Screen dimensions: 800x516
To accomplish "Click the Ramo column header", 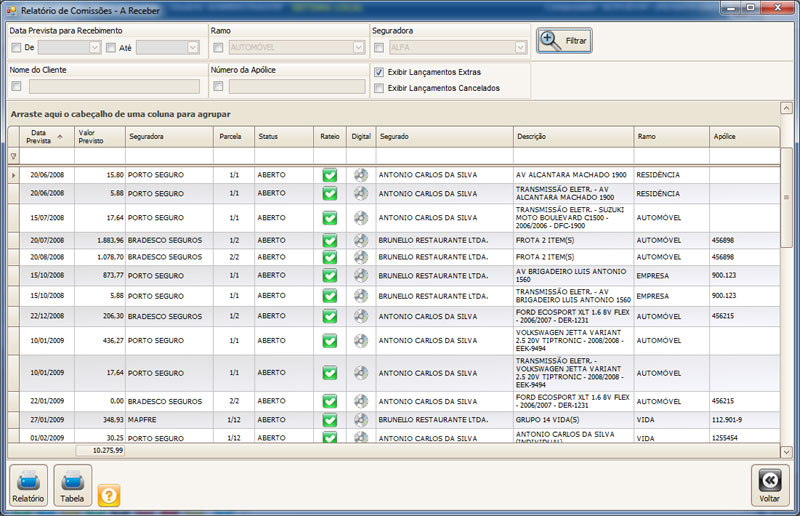I will (x=671, y=137).
